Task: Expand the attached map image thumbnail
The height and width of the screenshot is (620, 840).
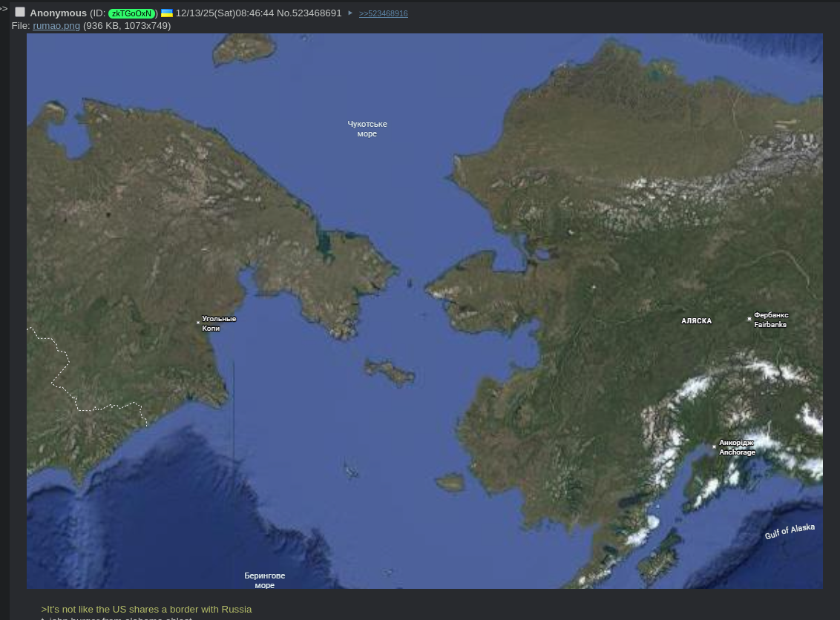Action: pyautogui.click(x=424, y=311)
